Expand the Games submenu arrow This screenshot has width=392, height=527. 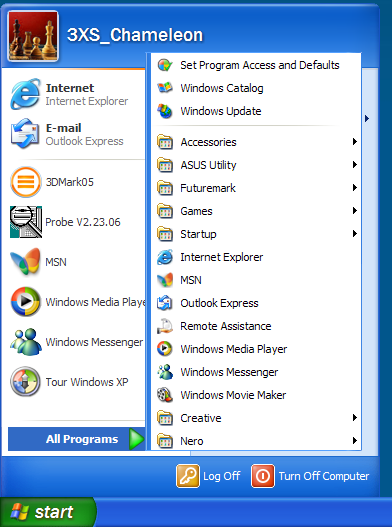(x=354, y=210)
